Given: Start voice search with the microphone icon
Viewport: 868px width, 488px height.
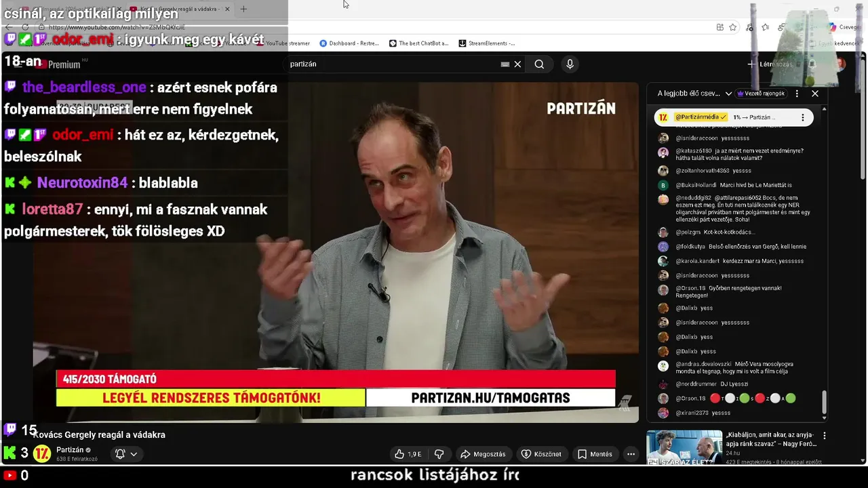Looking at the screenshot, I should (570, 64).
